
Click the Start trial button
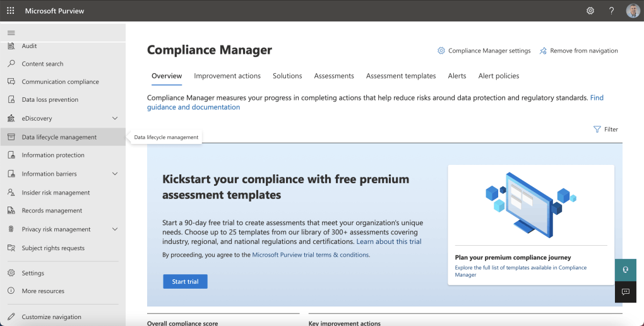185,282
